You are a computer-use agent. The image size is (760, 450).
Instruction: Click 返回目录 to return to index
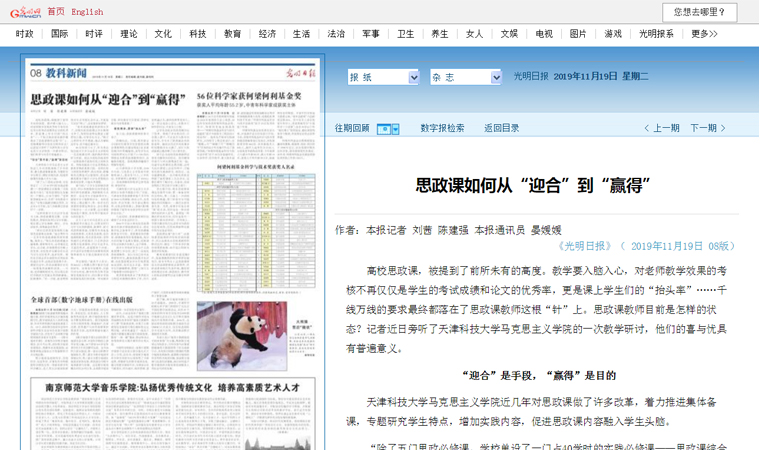coord(502,128)
